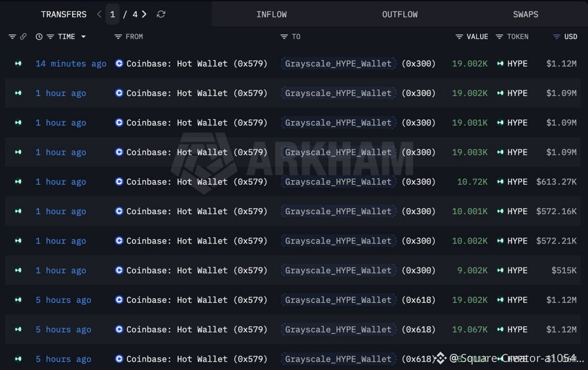Switch to the OUTFLOW tab
Viewport: 588px width, 370px height.
click(400, 14)
